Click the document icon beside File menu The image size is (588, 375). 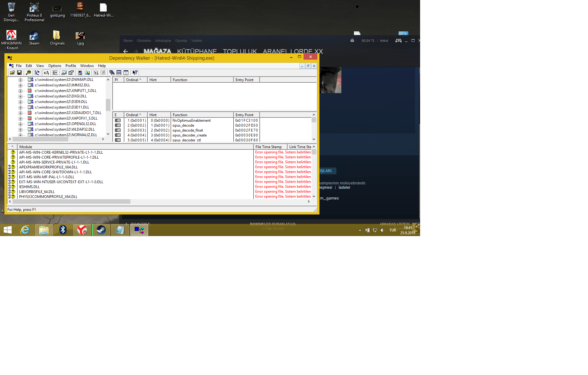[x=11, y=66]
